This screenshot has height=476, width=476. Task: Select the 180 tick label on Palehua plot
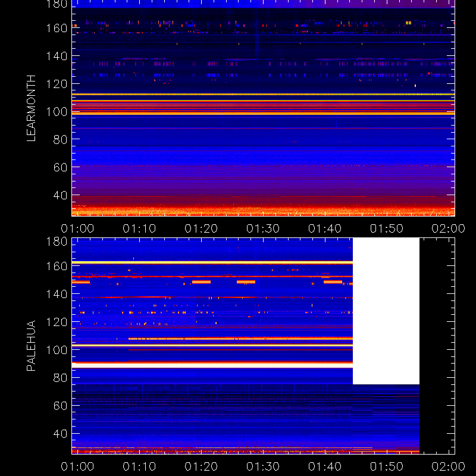tap(57, 242)
